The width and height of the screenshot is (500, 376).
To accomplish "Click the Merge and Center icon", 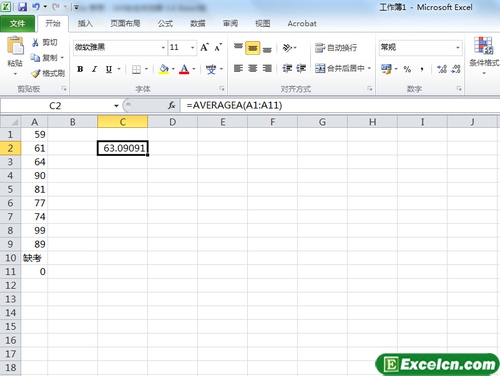I will pos(320,68).
